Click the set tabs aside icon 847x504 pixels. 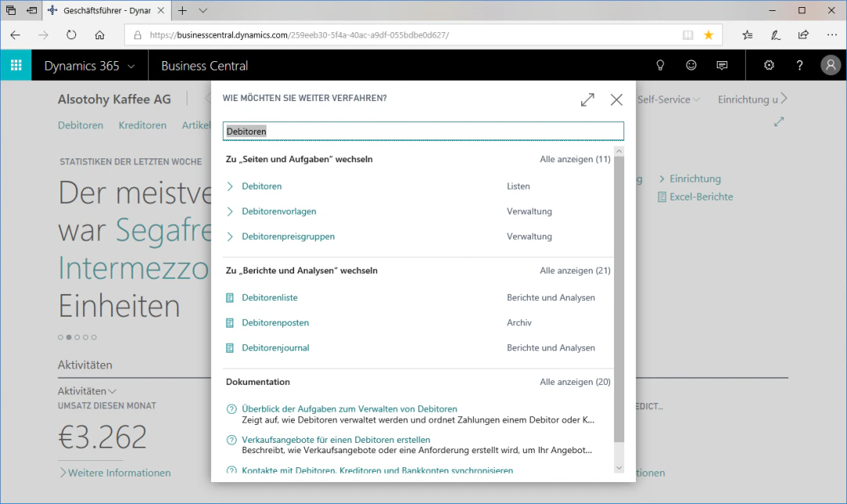point(31,10)
